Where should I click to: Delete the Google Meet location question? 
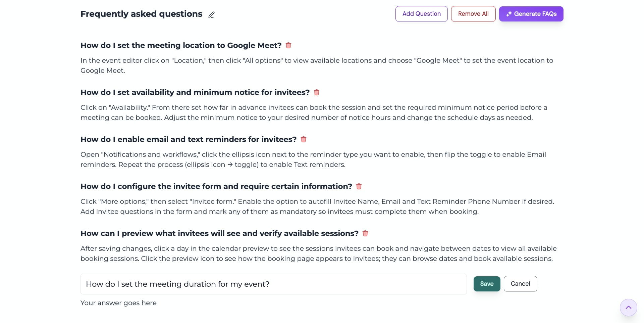coord(288,45)
